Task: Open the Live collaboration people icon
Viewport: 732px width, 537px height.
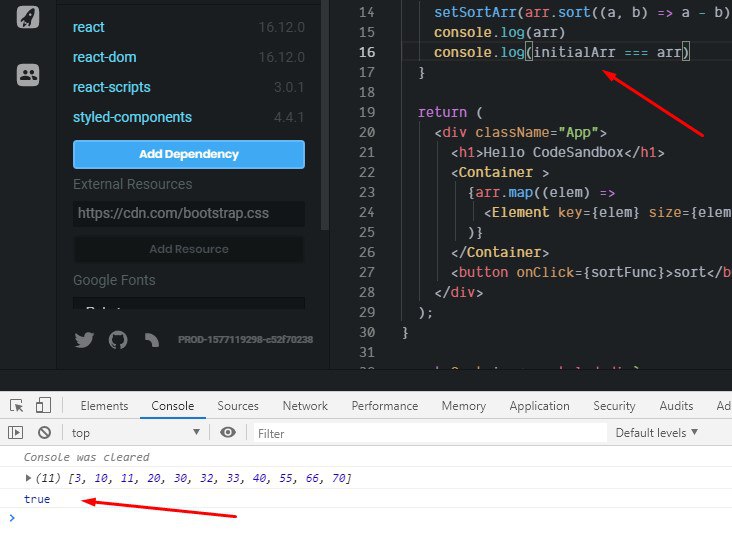Action: tap(28, 75)
